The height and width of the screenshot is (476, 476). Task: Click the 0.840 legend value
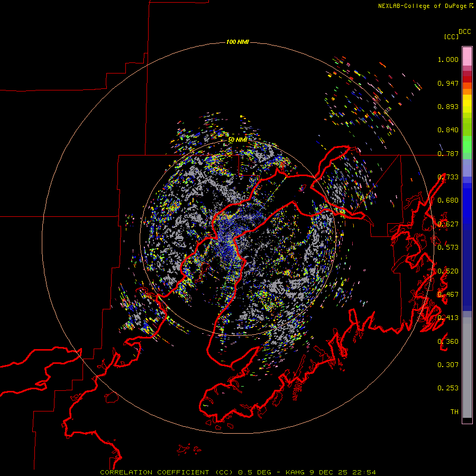(x=448, y=130)
